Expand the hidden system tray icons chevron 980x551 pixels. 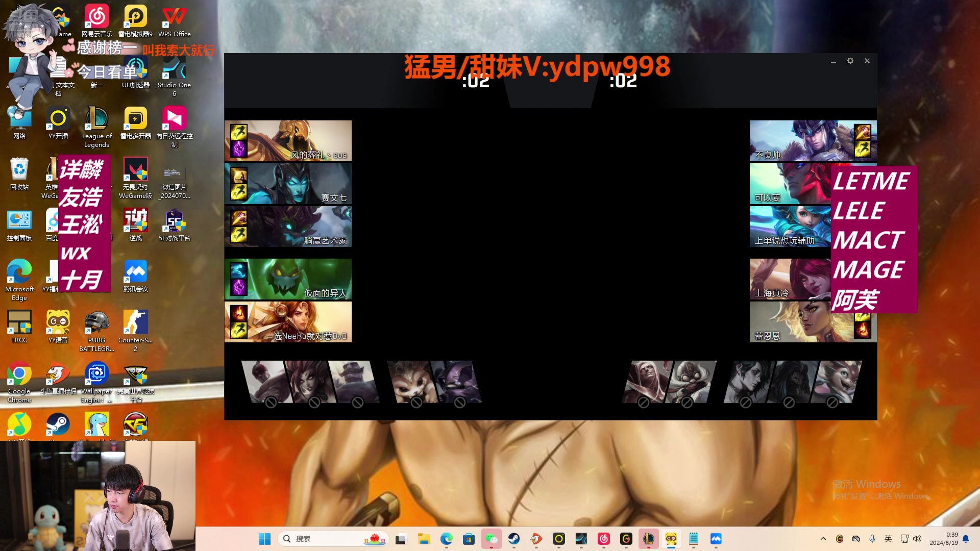[823, 539]
